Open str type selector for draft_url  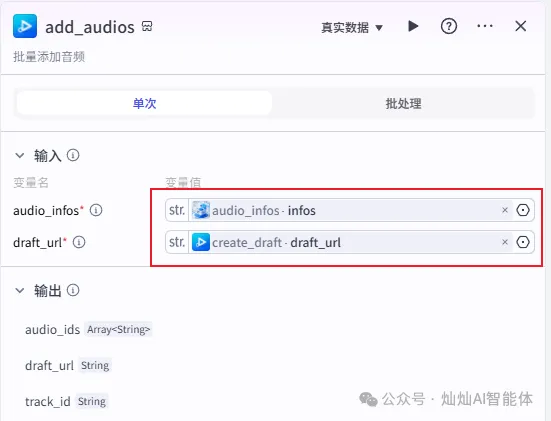tap(177, 242)
